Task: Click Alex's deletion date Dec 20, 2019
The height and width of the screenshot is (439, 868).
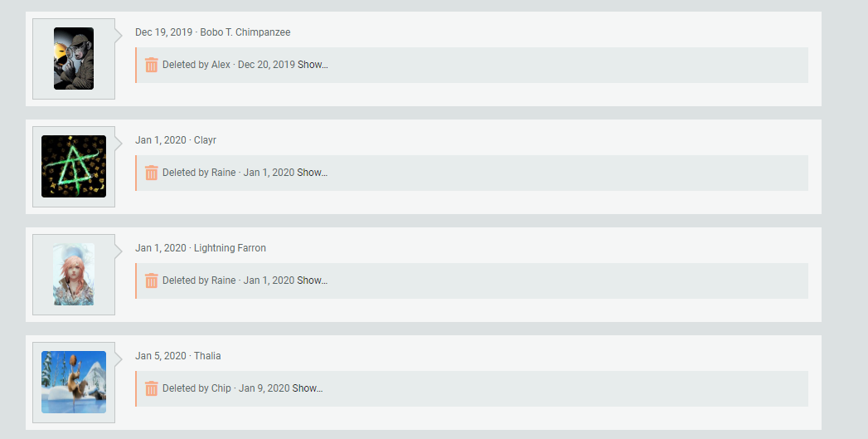Action: [266, 65]
